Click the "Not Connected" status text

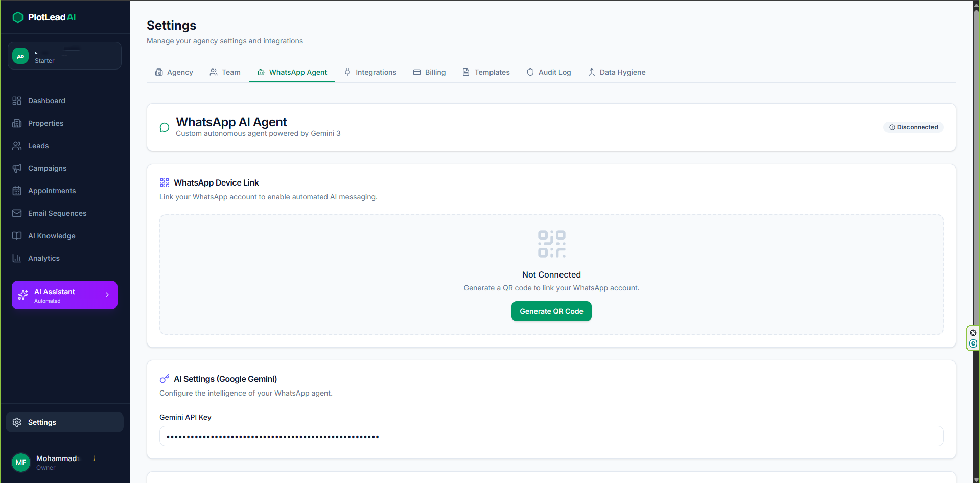pos(551,274)
